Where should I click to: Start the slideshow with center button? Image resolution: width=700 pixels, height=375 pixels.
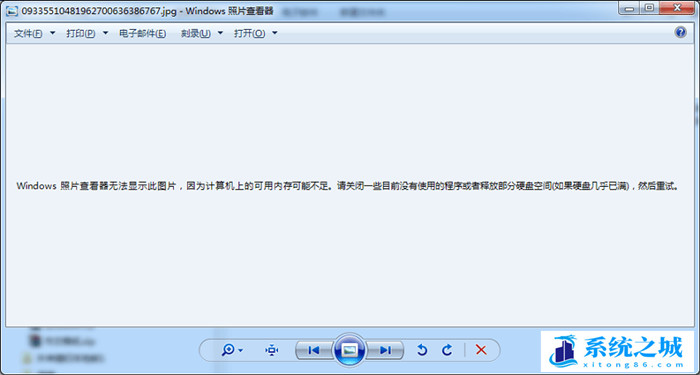click(350, 350)
